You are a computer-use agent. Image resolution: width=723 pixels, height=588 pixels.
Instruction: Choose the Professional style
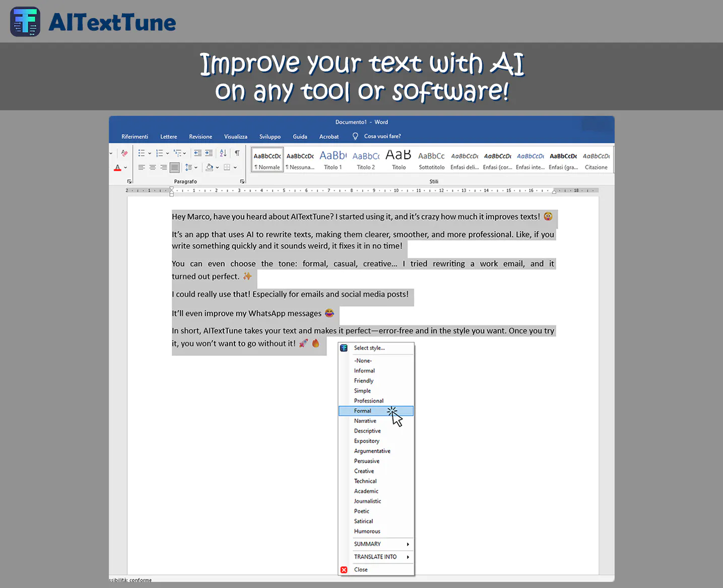coord(376,401)
